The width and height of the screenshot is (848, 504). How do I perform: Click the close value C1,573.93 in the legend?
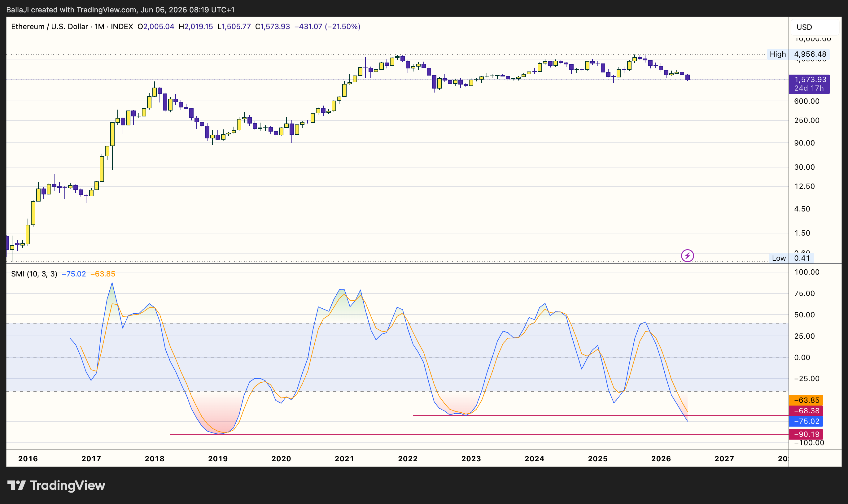click(x=273, y=27)
